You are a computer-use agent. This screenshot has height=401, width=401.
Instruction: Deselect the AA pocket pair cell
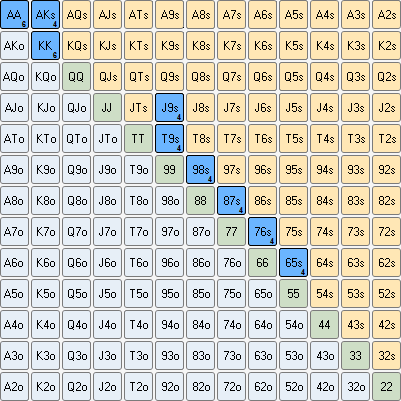tap(14, 14)
